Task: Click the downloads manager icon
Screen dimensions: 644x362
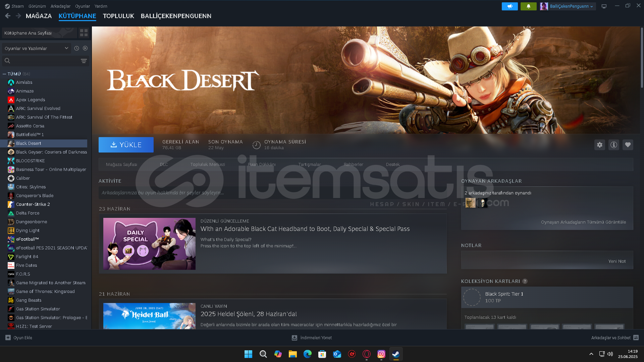Action: (294, 338)
